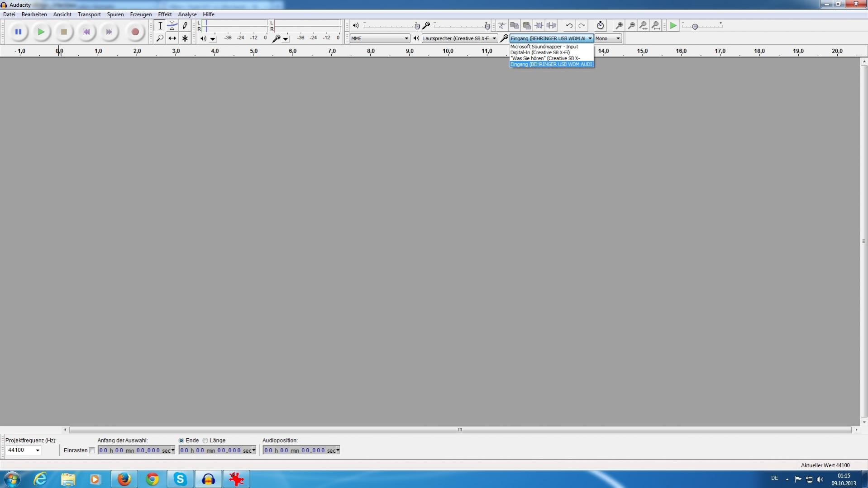Click the Stop transport button
868x488 pixels.
64,32
